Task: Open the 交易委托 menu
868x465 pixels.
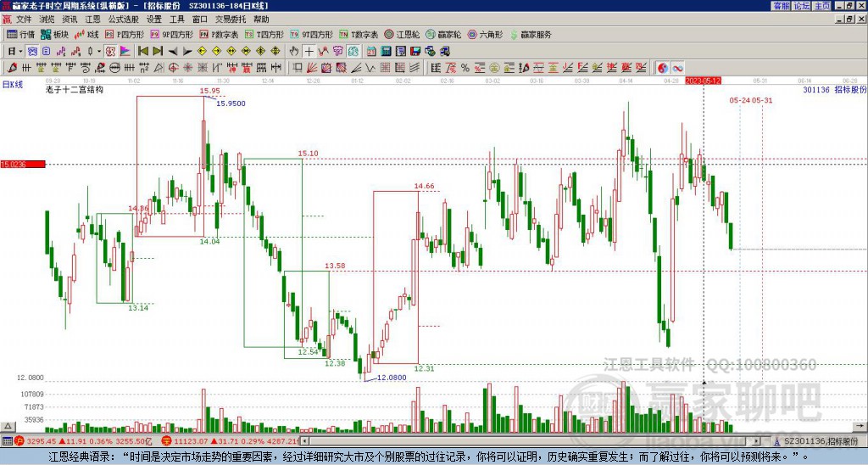Action: (x=231, y=20)
